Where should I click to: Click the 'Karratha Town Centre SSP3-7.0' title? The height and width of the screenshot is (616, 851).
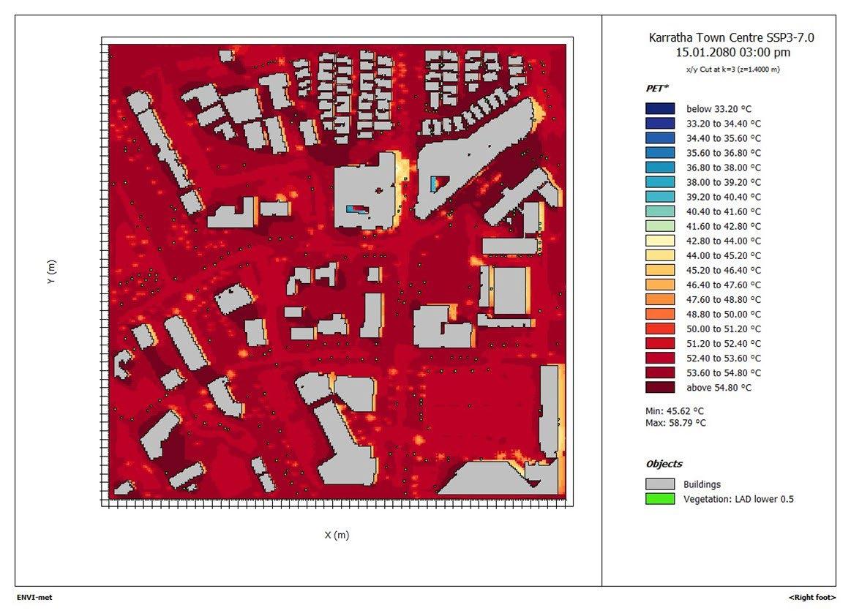click(x=731, y=37)
